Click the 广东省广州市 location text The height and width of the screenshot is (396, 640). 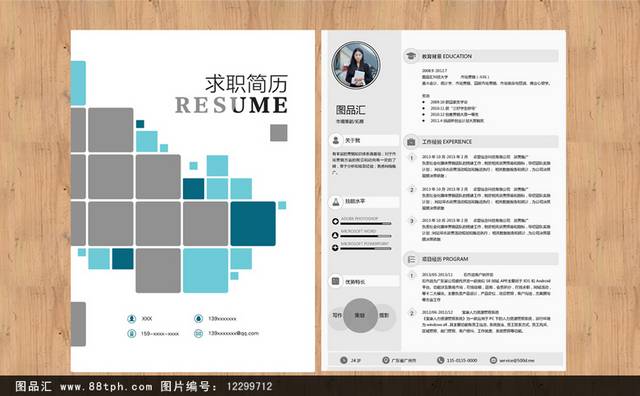(x=404, y=360)
